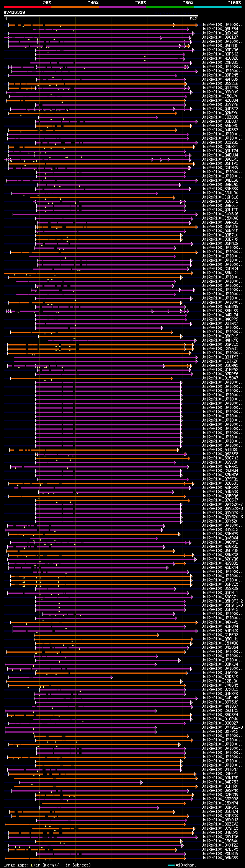Select hit label UniRef100_A1U8Z6
Viewport: 245px width, 868px height.
(220, 59)
